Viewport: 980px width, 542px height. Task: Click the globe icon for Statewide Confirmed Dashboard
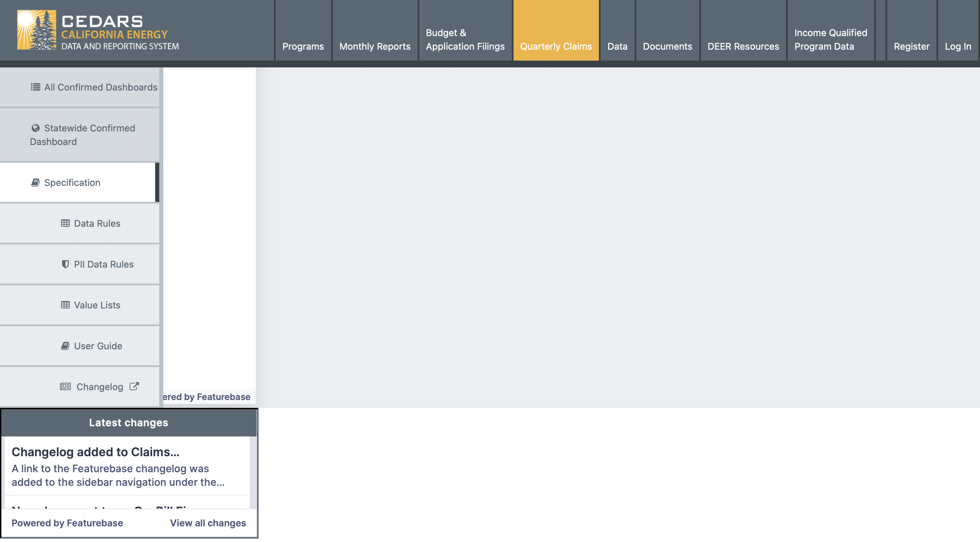(x=35, y=128)
